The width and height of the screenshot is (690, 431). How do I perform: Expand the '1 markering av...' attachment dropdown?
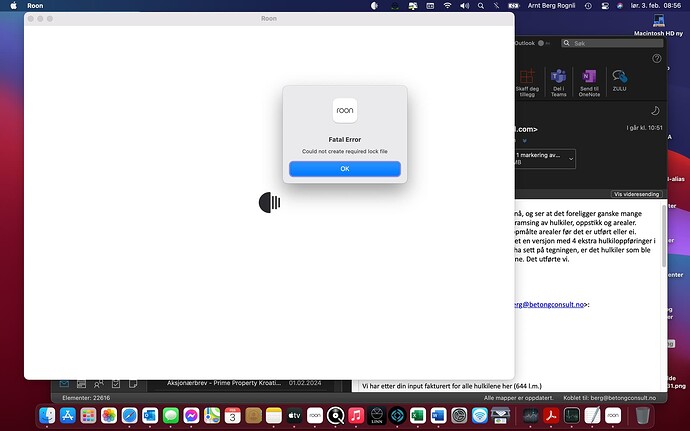(x=570, y=158)
